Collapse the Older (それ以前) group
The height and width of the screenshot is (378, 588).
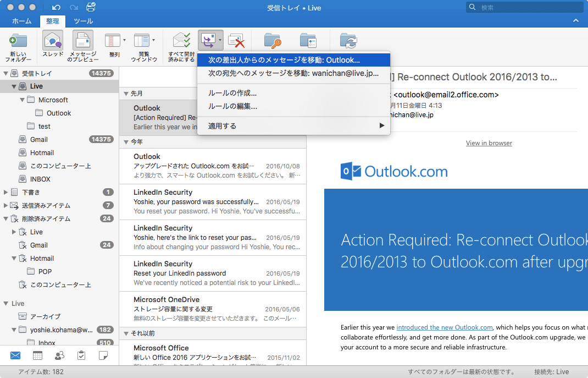tap(126, 333)
